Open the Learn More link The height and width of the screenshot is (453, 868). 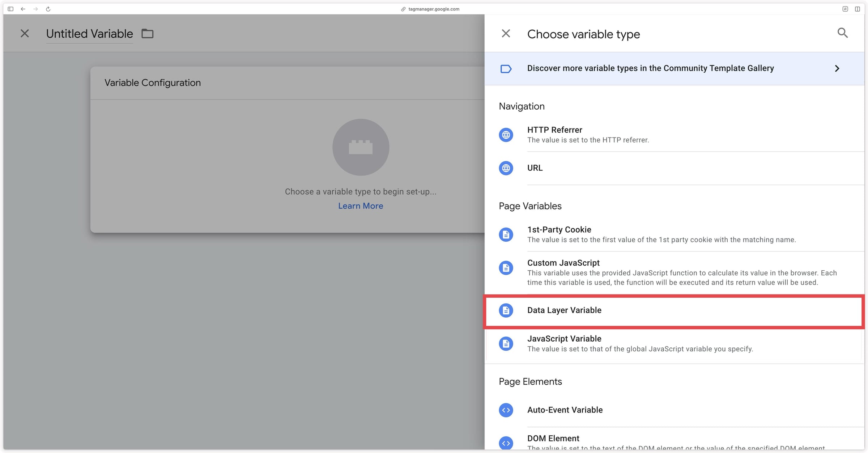point(361,206)
